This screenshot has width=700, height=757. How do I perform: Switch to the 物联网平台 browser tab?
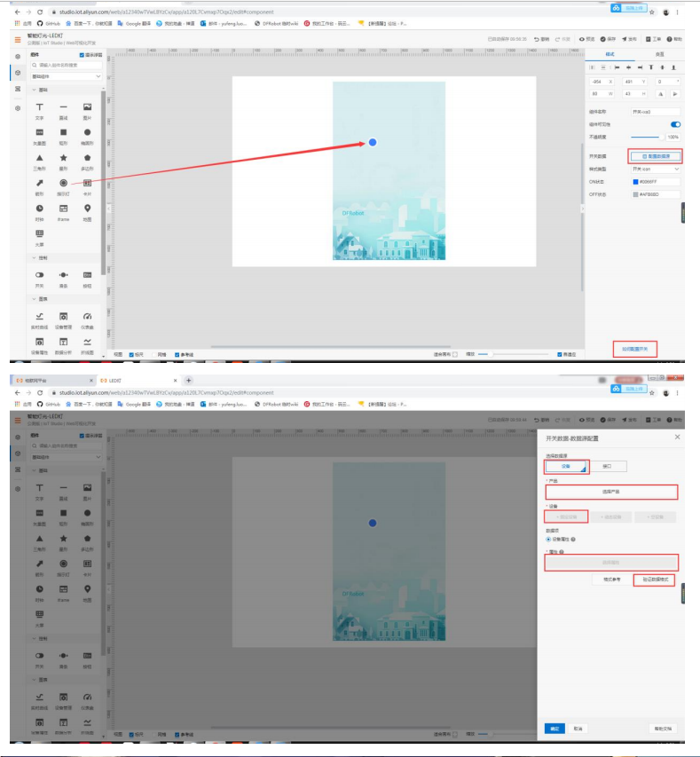(x=52, y=381)
